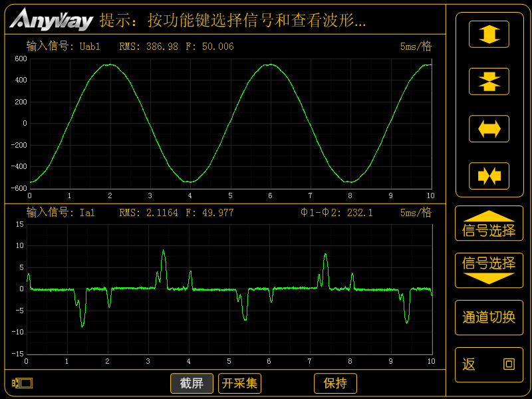Image resolution: width=532 pixels, height=399 pixels.
Task: Click the horizontal time-axis compress icon
Action: [489, 176]
